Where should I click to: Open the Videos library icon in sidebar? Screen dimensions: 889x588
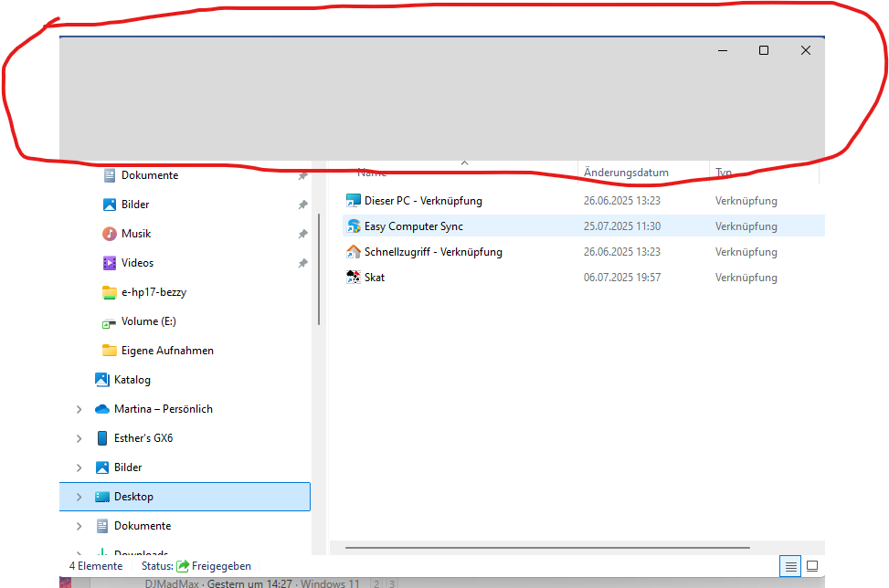tap(110, 262)
